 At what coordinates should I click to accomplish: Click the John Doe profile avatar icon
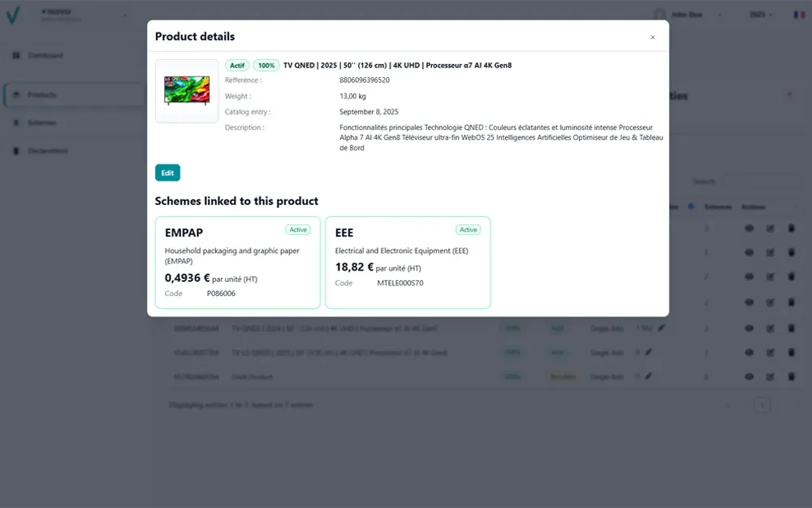click(x=660, y=14)
